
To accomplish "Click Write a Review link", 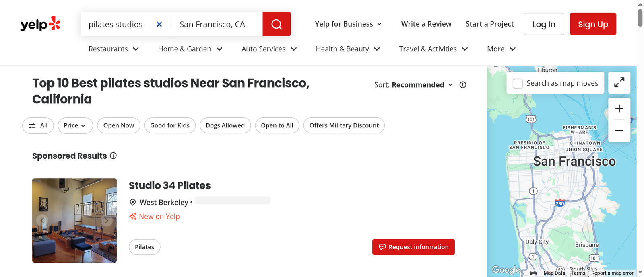I will (x=426, y=24).
